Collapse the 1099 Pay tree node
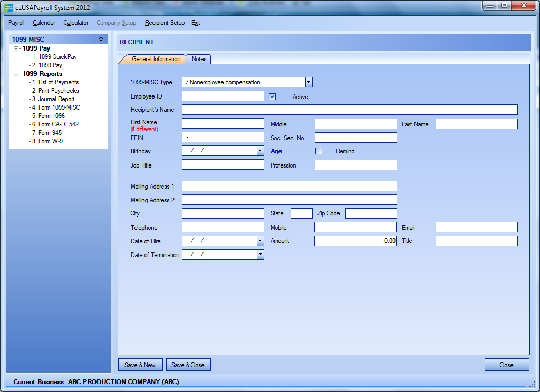 coord(16,48)
